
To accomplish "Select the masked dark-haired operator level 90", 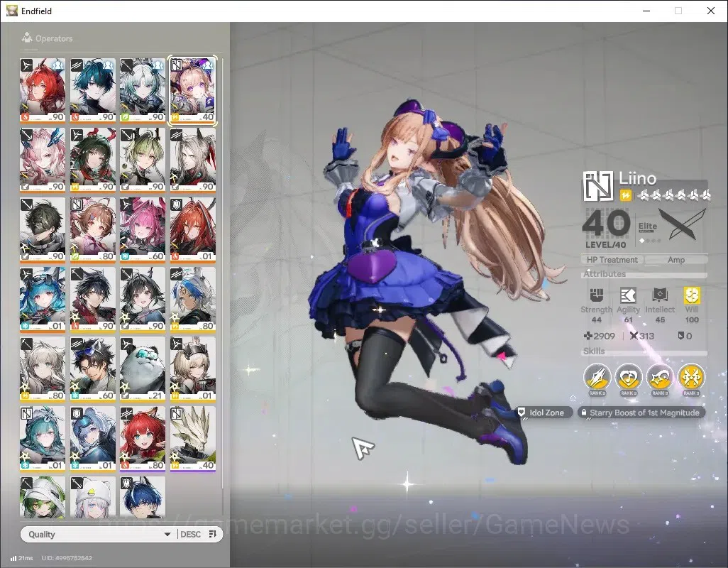I will (x=43, y=229).
